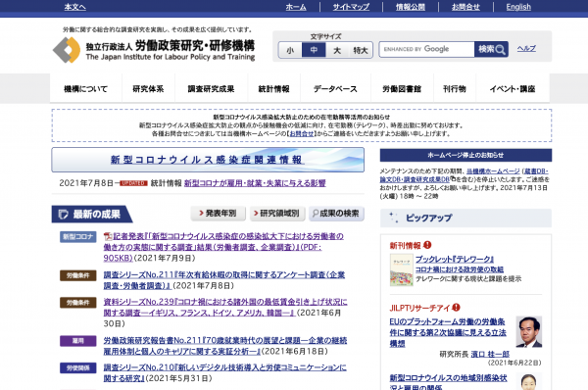Open the 発表年別 listing button

tap(218, 214)
